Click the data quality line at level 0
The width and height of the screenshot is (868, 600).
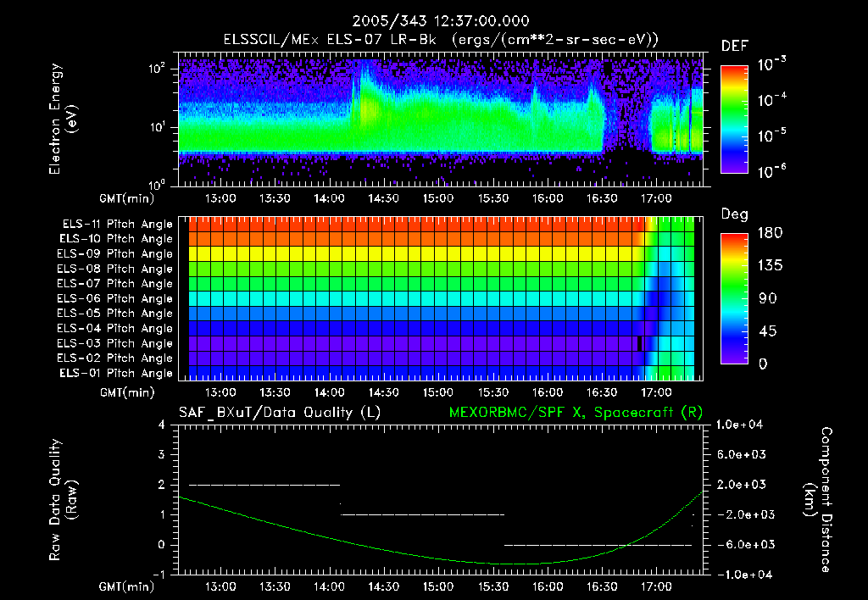598,545
